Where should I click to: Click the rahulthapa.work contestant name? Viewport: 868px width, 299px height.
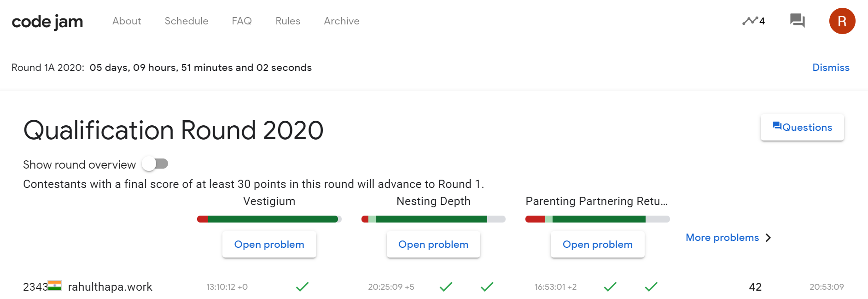click(110, 287)
